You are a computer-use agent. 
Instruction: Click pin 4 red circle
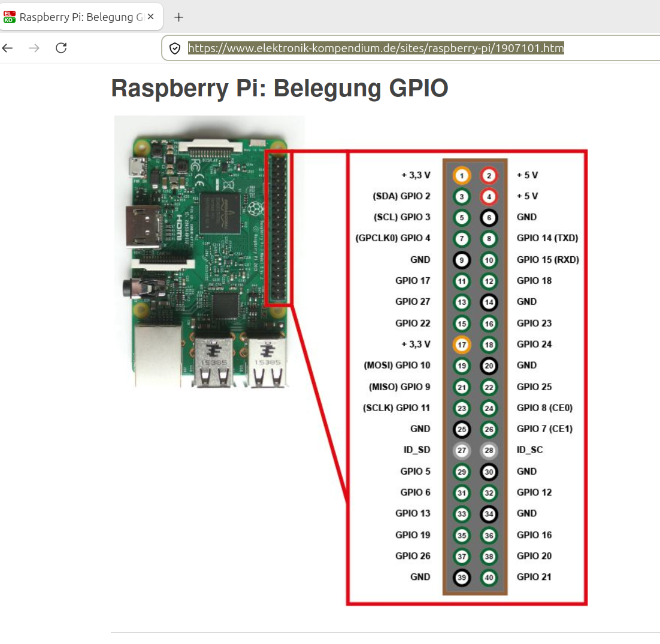(x=489, y=196)
